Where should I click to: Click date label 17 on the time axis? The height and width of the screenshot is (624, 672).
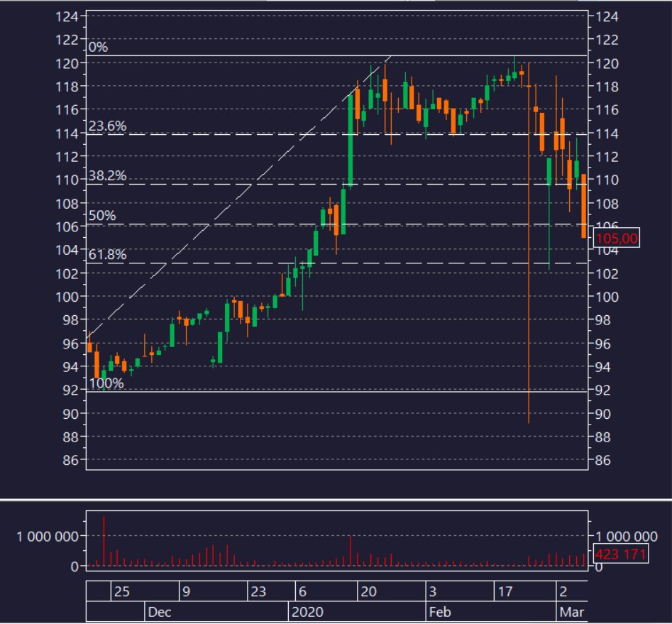tap(505, 592)
